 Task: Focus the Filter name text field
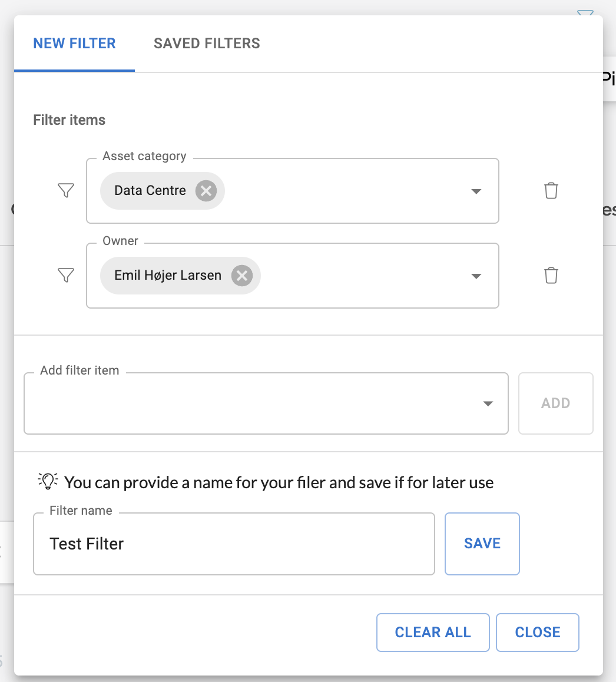pos(234,544)
